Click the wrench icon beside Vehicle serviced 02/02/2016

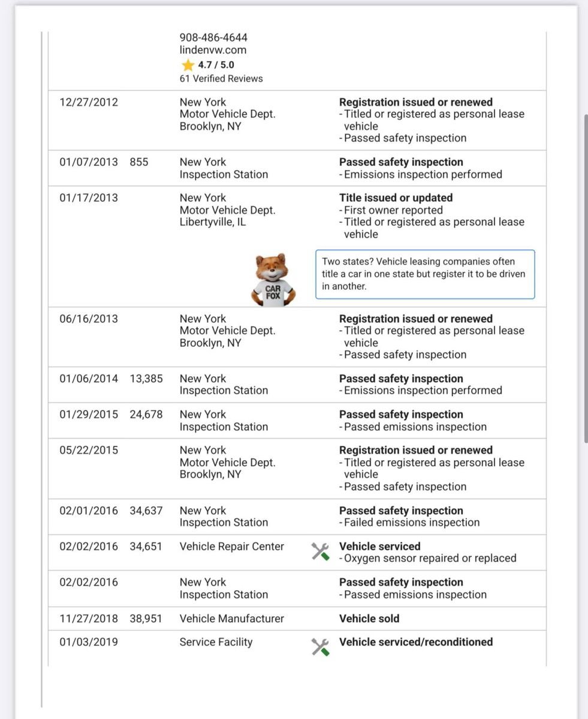tap(321, 552)
